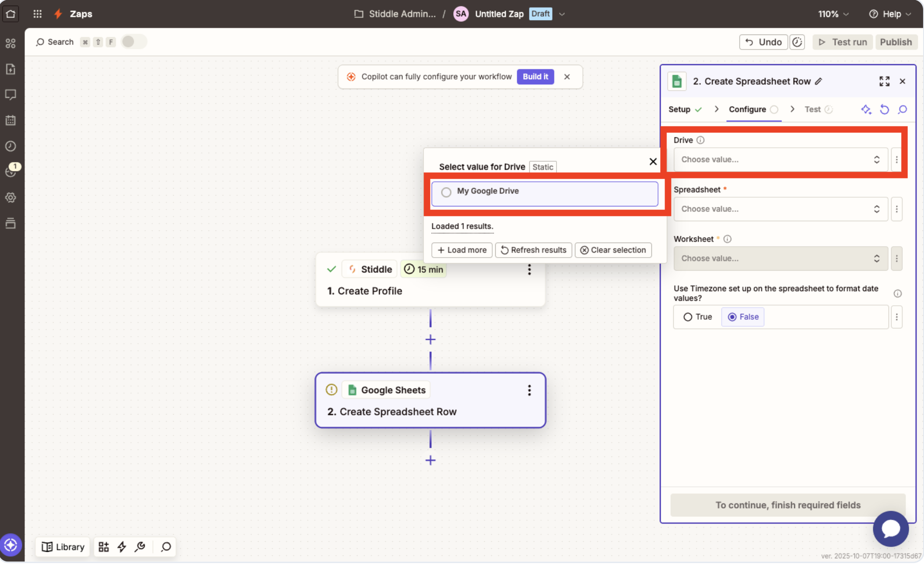The image size is (924, 564).
Task: Click the rename pencil icon beside step title
Action: pyautogui.click(x=819, y=81)
